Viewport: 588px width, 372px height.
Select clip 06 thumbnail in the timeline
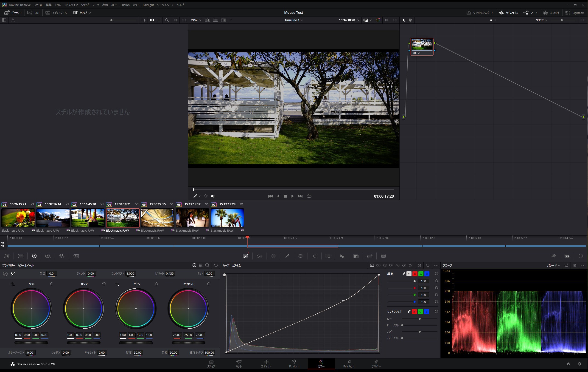click(192, 218)
